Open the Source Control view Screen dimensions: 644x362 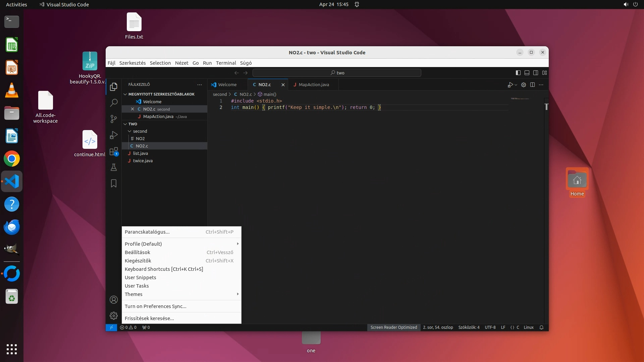coord(114,119)
